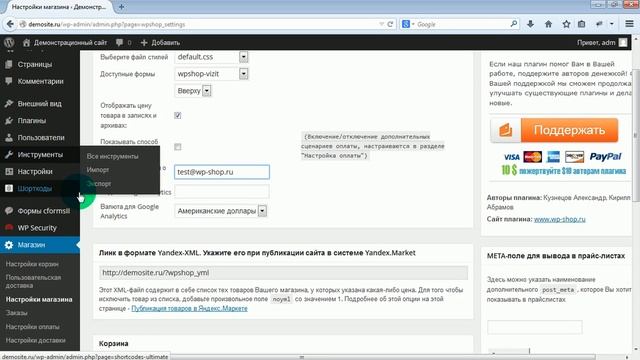
Task: Click the user avatar in admin bar
Action: tap(623, 42)
